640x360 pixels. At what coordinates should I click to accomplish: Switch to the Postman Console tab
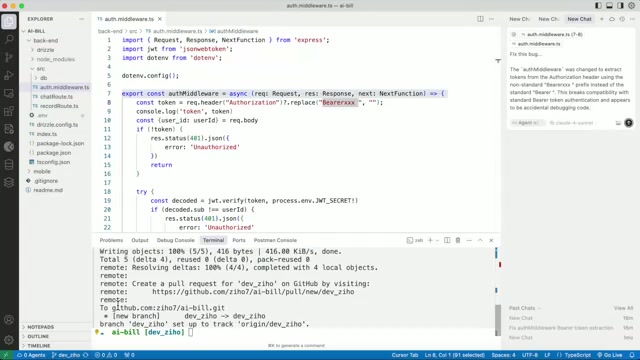tap(275, 240)
